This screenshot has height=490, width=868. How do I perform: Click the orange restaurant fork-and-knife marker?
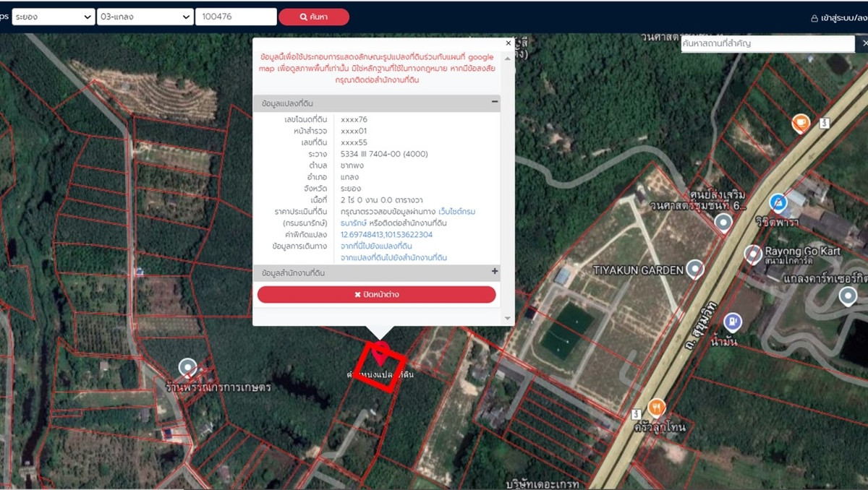click(x=656, y=407)
